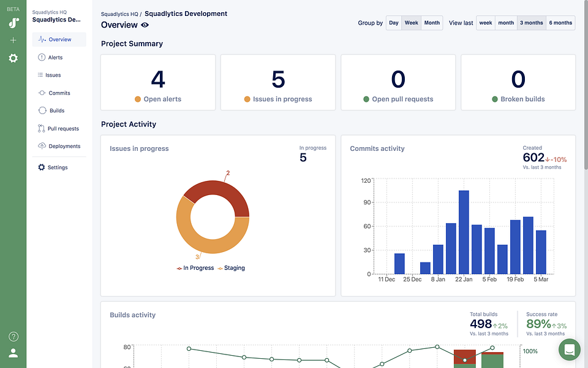
Task: Open the gear settings in green sidebar
Action: [13, 58]
